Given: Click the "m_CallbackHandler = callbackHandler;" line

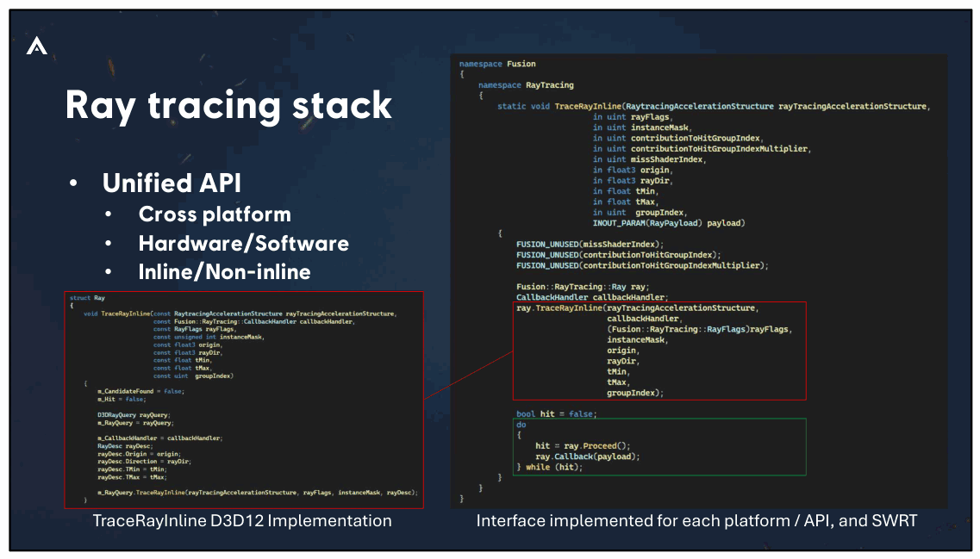Looking at the screenshot, I should [x=160, y=438].
